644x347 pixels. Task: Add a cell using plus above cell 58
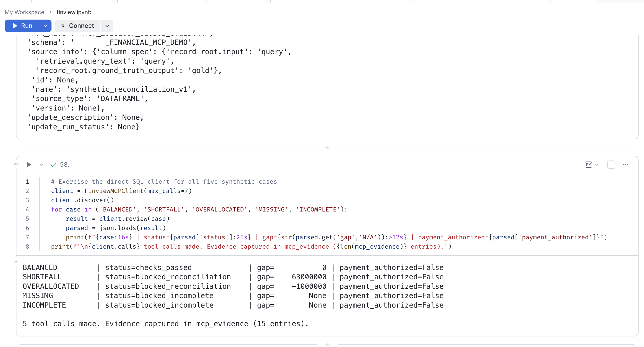tap(327, 148)
